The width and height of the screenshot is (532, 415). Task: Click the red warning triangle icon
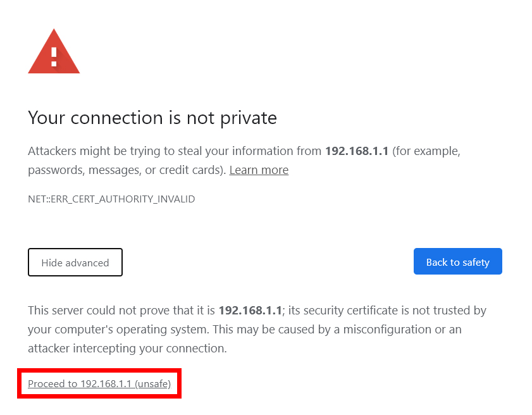click(x=54, y=51)
